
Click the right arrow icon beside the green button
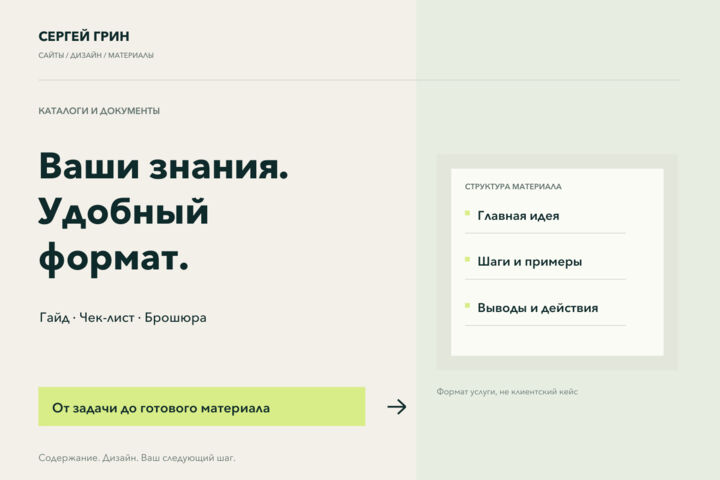coord(397,407)
